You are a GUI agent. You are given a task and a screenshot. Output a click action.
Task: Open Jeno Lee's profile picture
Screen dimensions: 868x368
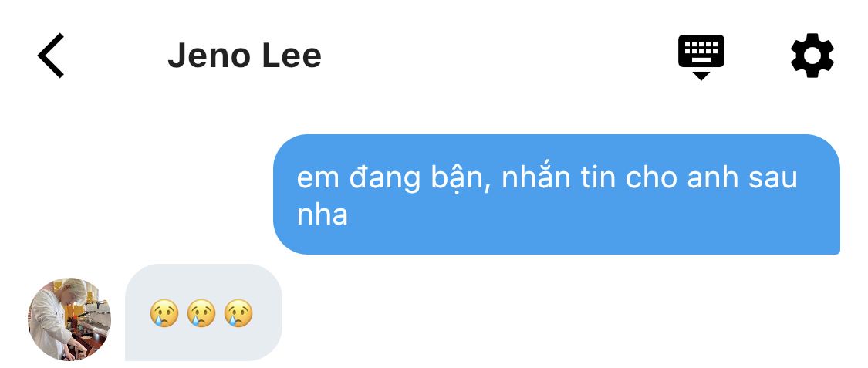point(69,319)
